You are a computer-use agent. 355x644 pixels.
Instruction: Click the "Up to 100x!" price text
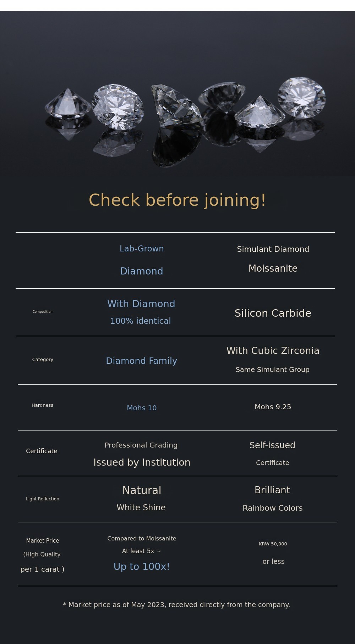tap(142, 567)
